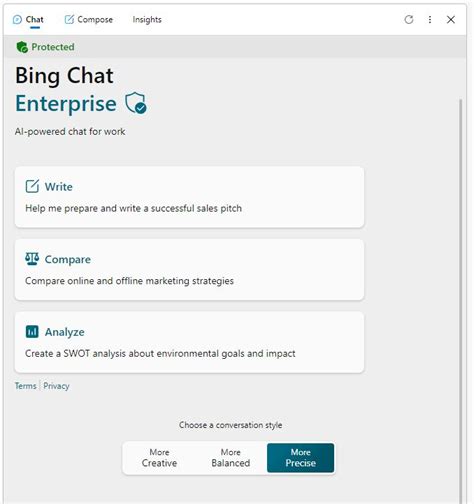Select More Precise conversation style
The width and height of the screenshot is (474, 504).
point(300,458)
